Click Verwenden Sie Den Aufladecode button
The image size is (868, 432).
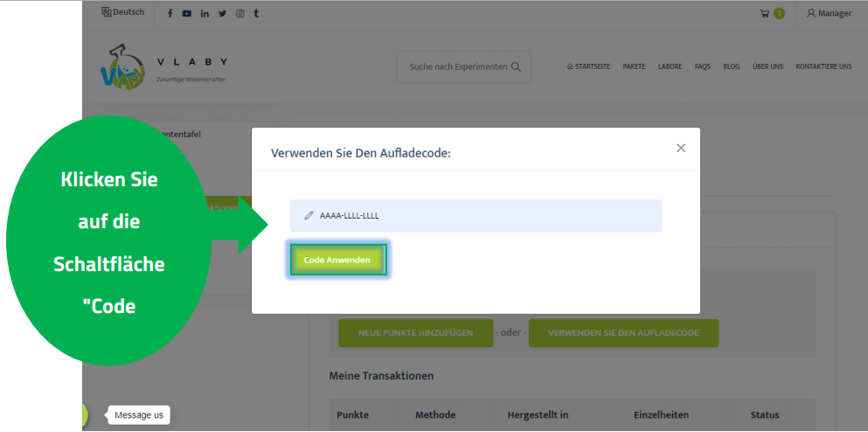pos(625,333)
